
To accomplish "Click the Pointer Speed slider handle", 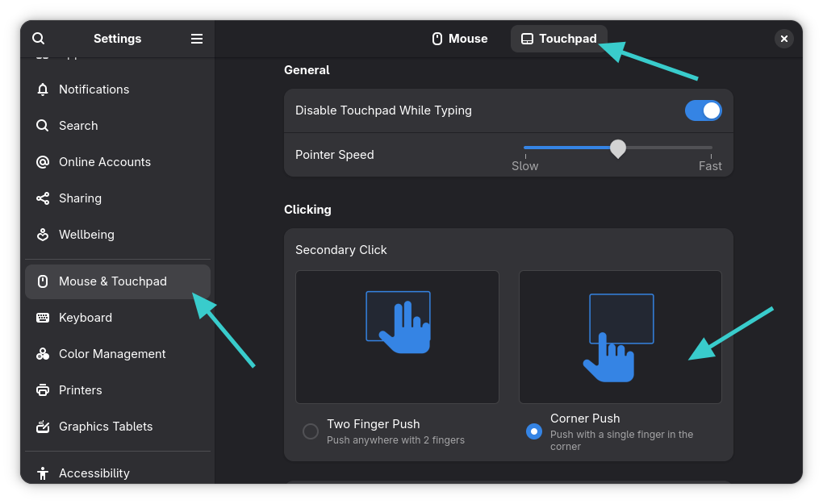I will (x=618, y=148).
